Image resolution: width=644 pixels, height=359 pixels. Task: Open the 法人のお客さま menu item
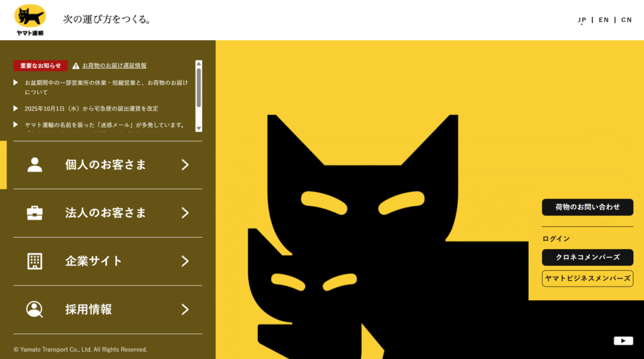(108, 213)
